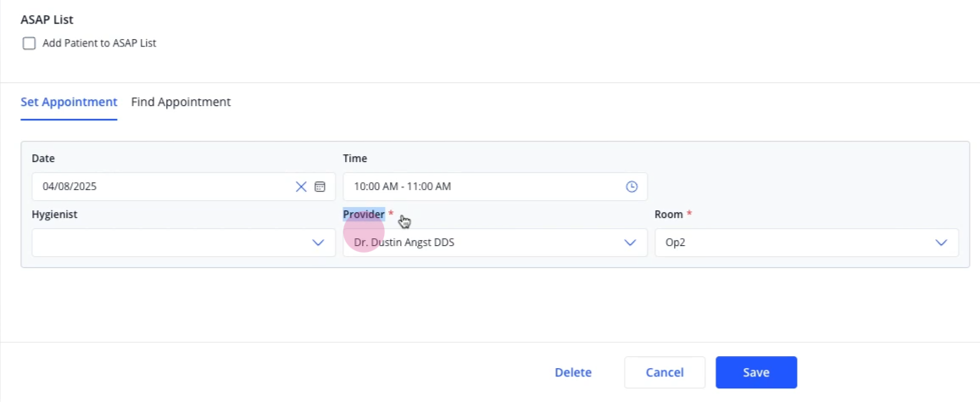Screen dimensions: 980x402
Task: Click the Room label text
Action: (670, 215)
